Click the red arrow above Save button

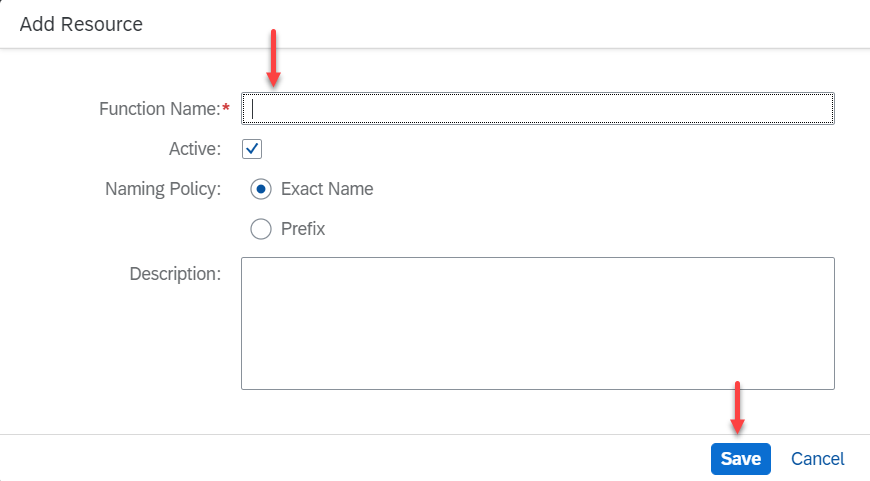(x=737, y=407)
